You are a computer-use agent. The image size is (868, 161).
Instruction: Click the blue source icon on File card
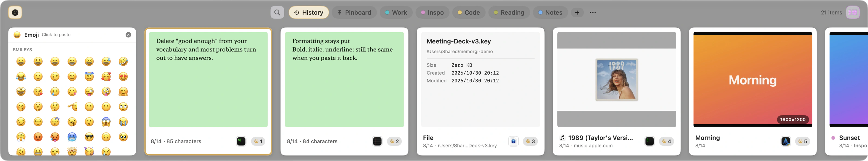tap(513, 141)
